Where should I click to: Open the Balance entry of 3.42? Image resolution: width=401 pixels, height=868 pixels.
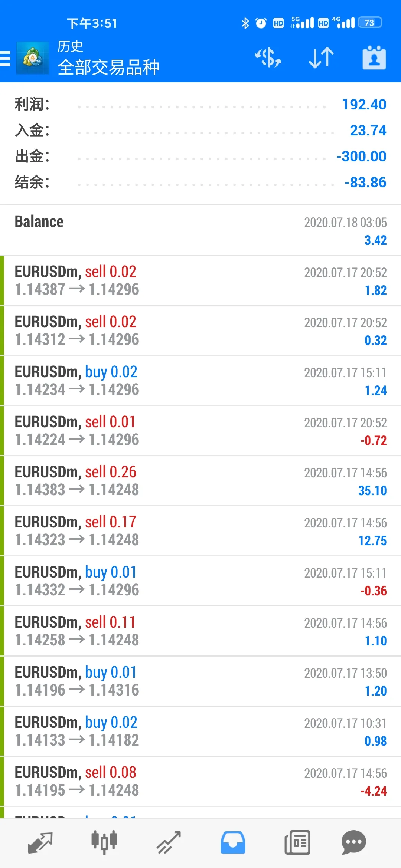200,230
